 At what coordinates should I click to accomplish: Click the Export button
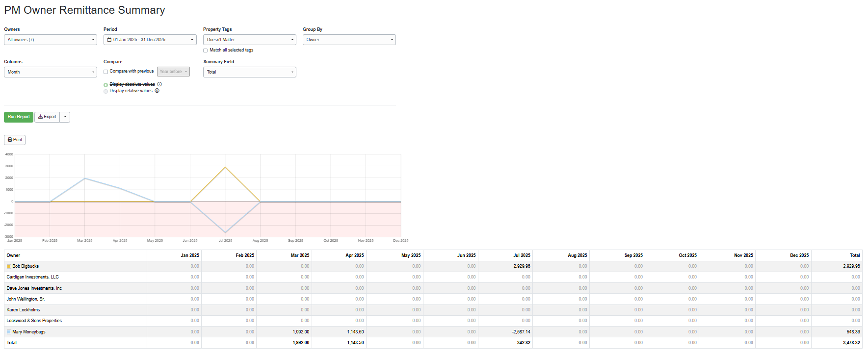(x=47, y=117)
